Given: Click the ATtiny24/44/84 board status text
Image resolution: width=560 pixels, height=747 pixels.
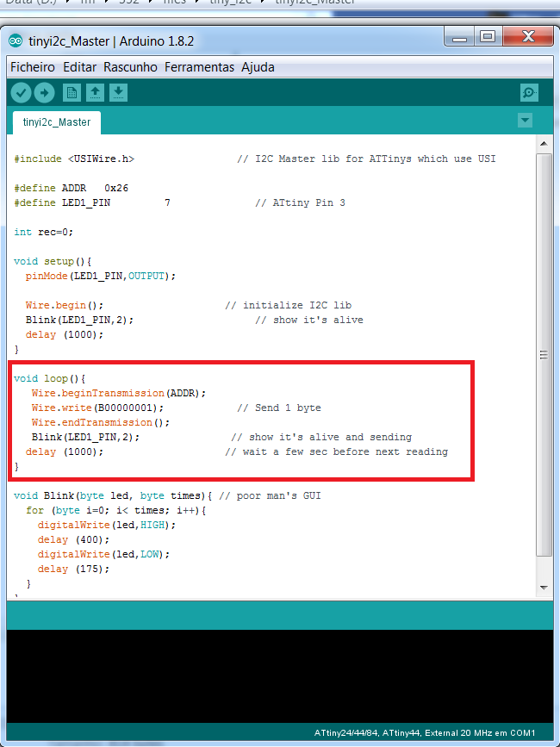Looking at the screenshot, I should (x=425, y=733).
